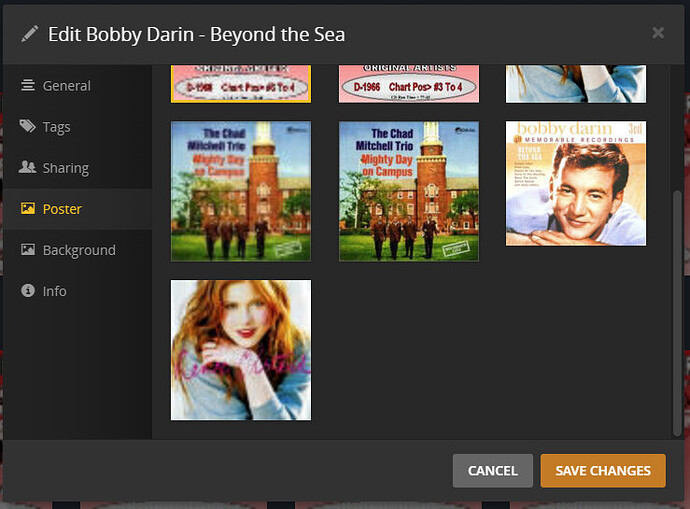Click the Cancel button
The width and height of the screenshot is (690, 509).
tap(492, 471)
